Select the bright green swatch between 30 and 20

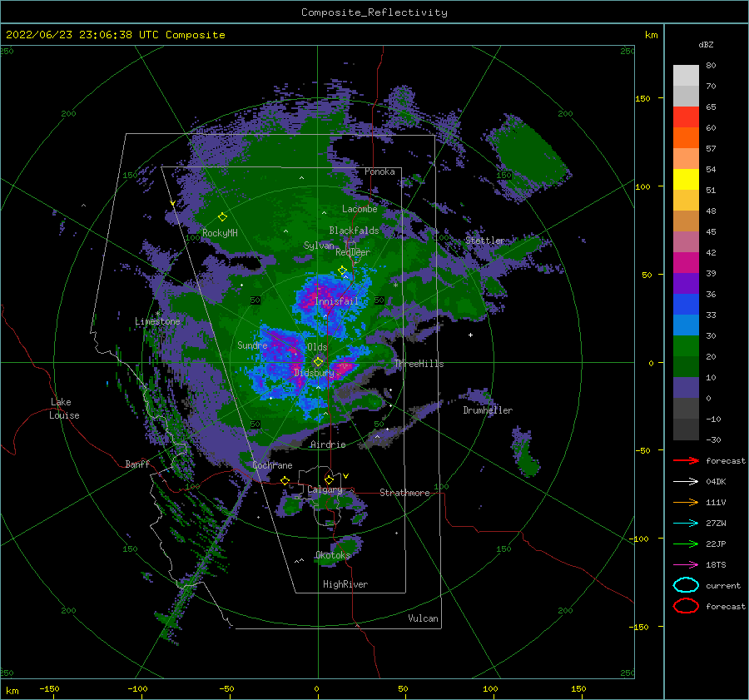coord(686,346)
